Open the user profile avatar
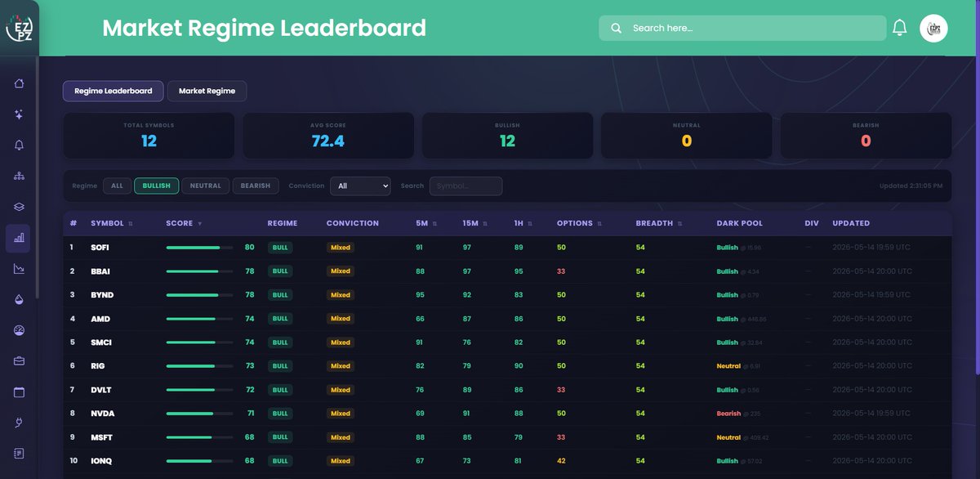Screen dimensions: 980x479 pyautogui.click(x=933, y=28)
